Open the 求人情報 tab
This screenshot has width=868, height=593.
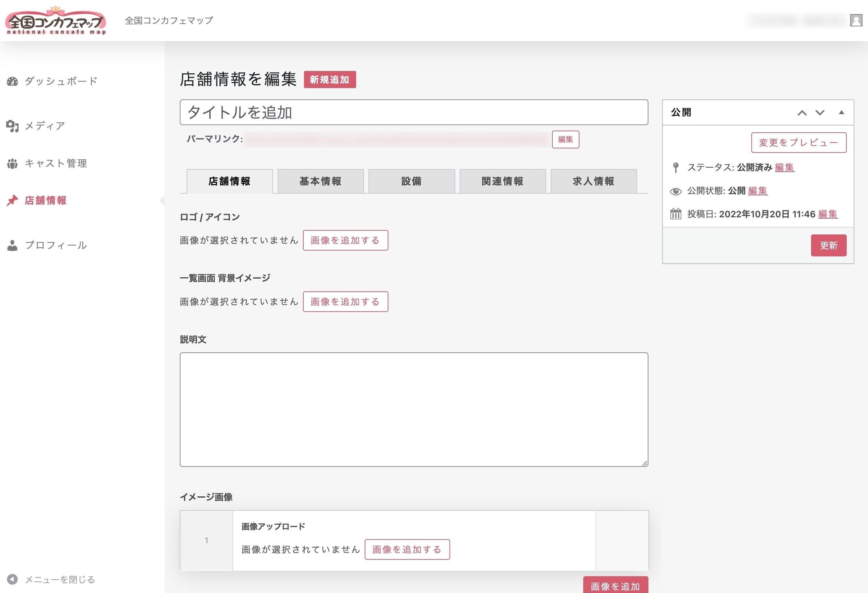pyautogui.click(x=594, y=181)
